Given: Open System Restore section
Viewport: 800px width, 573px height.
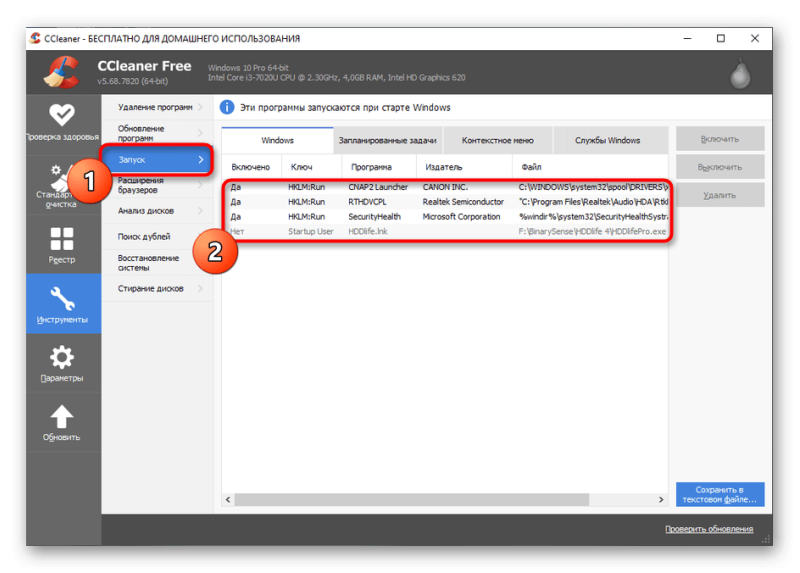Looking at the screenshot, I should click(x=158, y=263).
